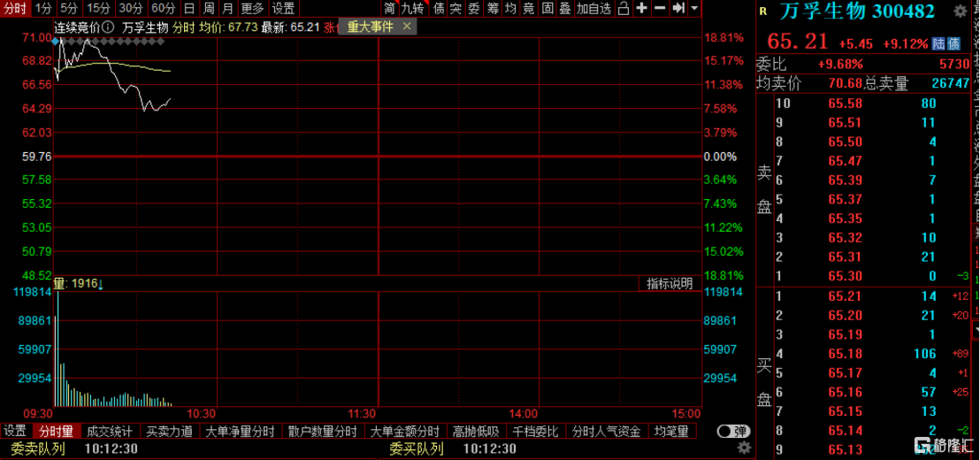Click the minus zoom-out icon

click(659, 8)
